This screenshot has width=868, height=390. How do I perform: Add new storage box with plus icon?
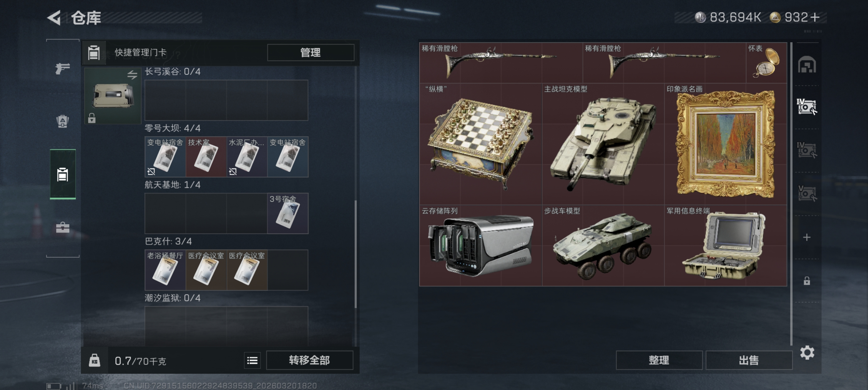(x=807, y=238)
